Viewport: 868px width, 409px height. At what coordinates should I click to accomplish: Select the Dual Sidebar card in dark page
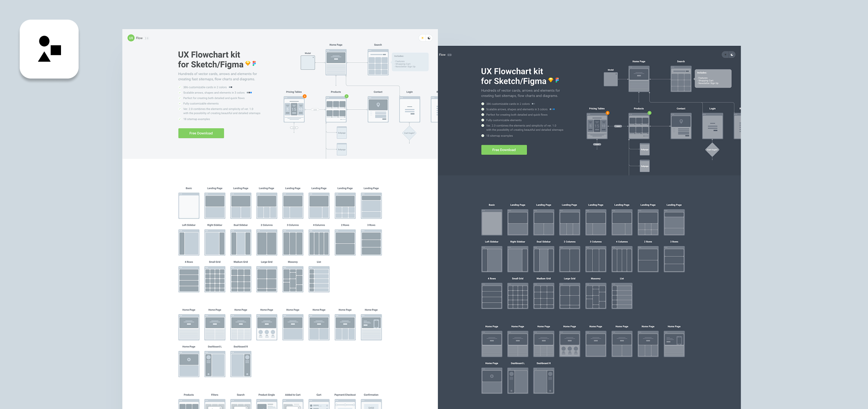pos(544,259)
